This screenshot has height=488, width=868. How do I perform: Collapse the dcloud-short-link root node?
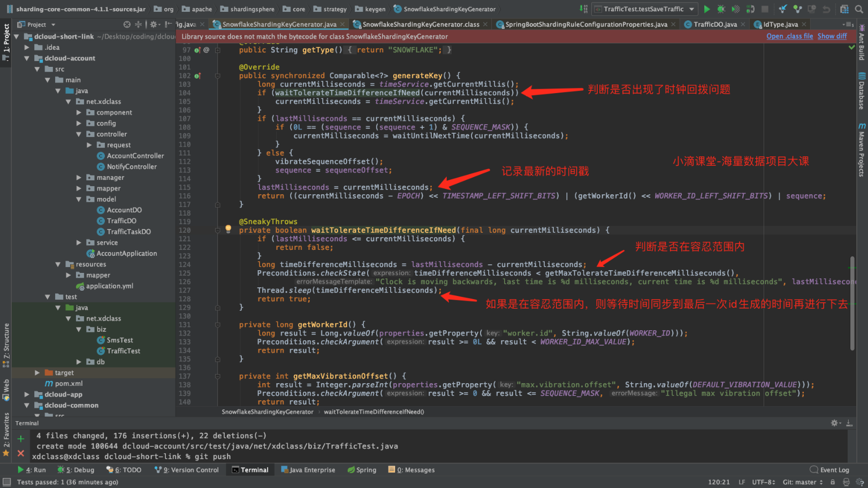(17, 36)
